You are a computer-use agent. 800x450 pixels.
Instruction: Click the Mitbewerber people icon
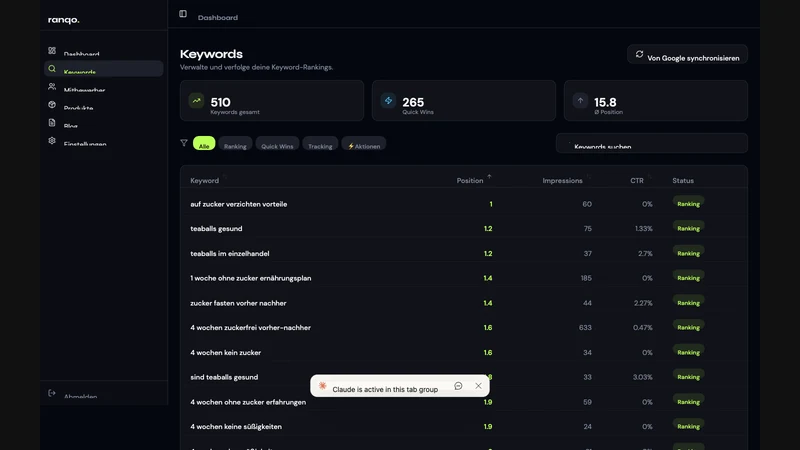(x=52, y=86)
